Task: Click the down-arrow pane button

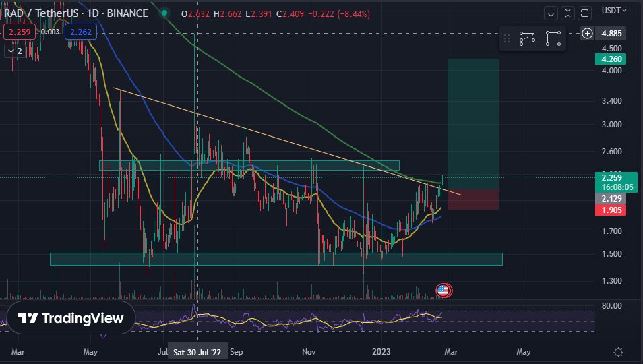Action: pos(551,13)
